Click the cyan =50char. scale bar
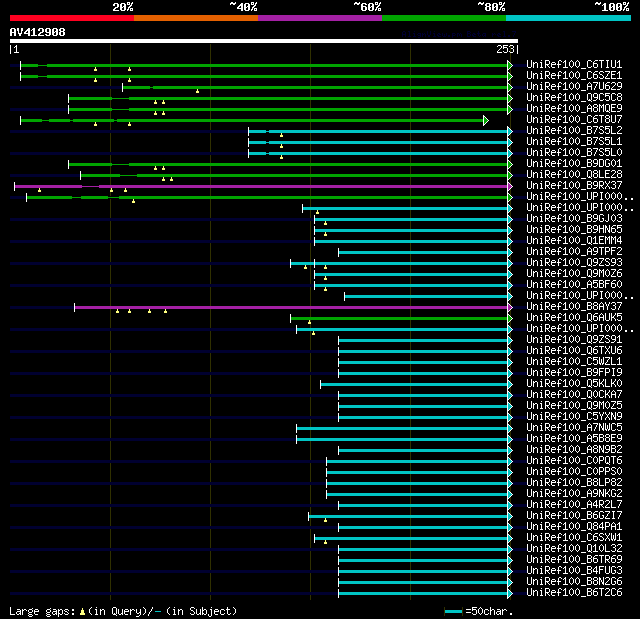Screen dimensions: 640x619 click(453, 611)
